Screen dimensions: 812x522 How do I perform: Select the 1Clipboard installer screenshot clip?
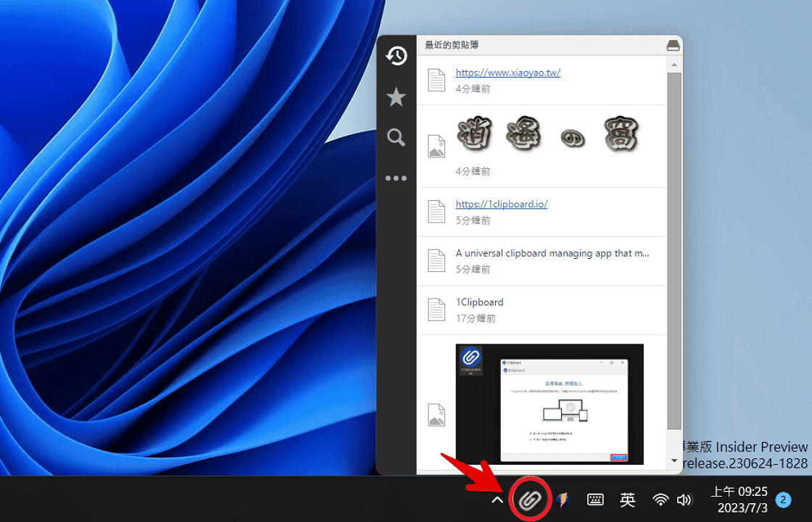(x=541, y=404)
